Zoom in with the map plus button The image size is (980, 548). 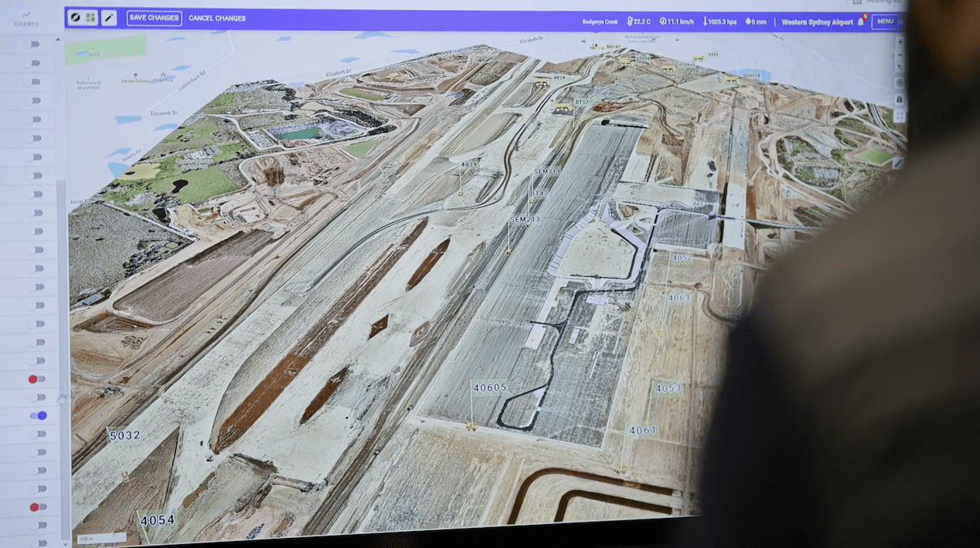tap(899, 41)
